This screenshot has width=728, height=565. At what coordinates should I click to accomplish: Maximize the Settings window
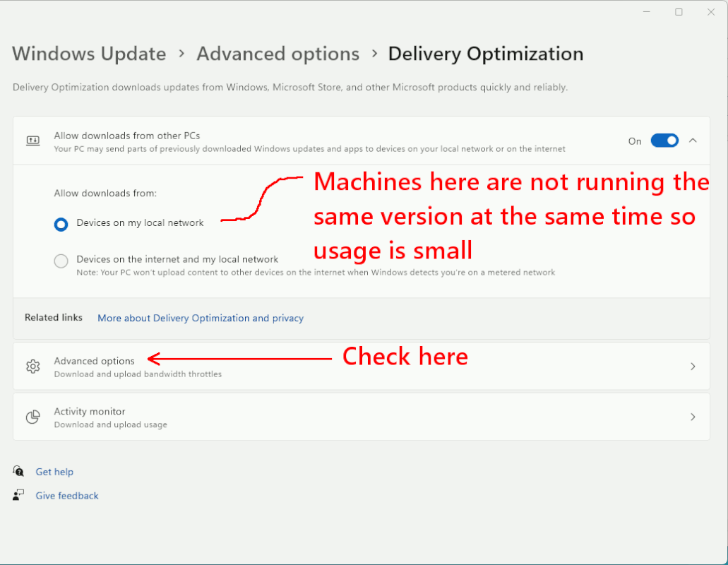679,12
